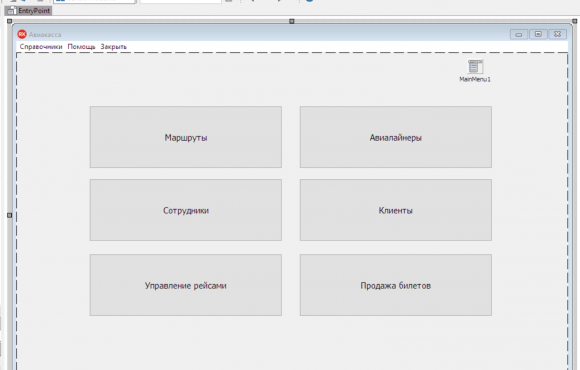Select the Управление рейсами button

[x=186, y=285]
